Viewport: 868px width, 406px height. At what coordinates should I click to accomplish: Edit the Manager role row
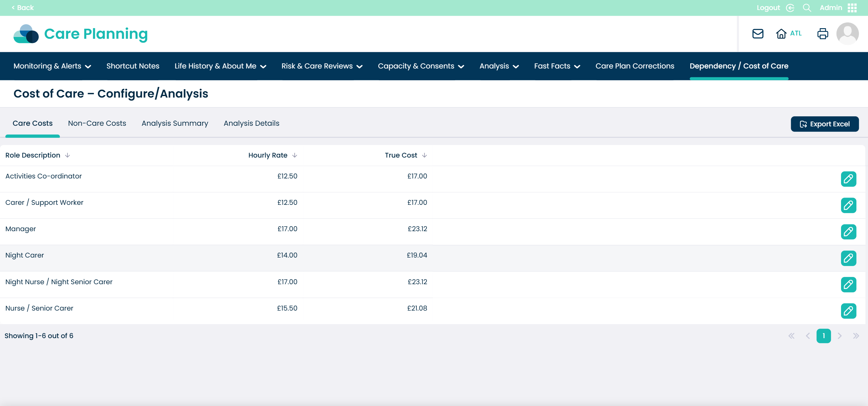pos(848,232)
